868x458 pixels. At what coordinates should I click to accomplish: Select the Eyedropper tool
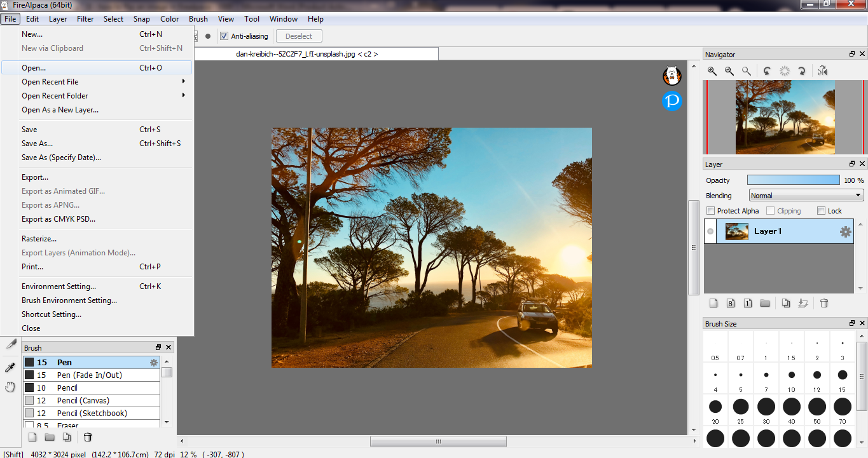[x=10, y=367]
